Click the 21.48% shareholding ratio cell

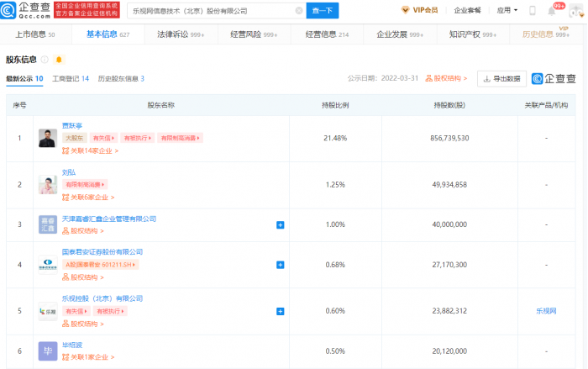(335, 138)
